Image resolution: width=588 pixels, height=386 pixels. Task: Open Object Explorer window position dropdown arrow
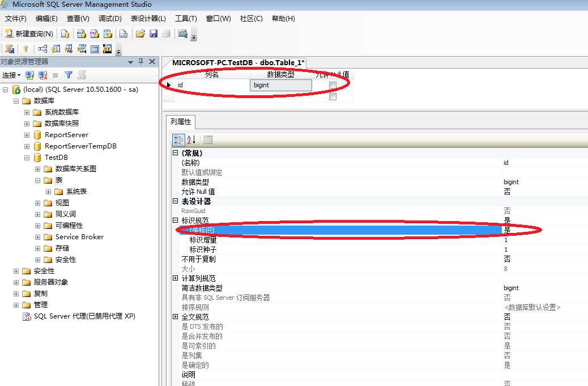pos(130,62)
